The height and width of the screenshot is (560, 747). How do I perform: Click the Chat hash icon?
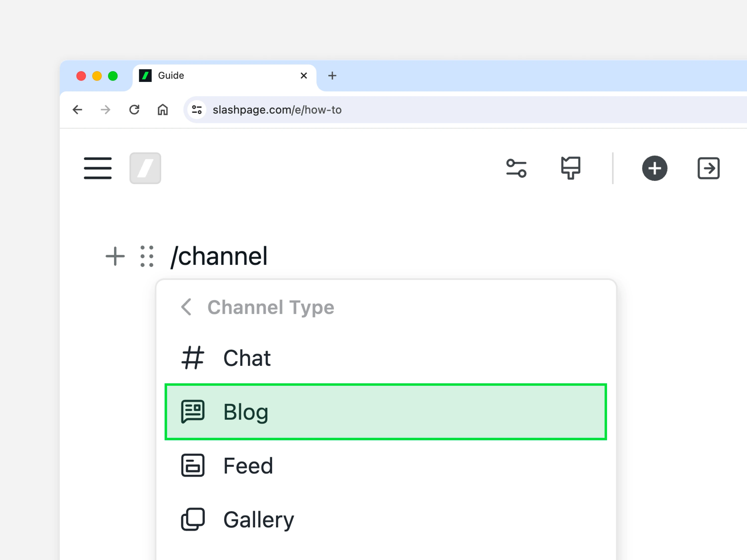pyautogui.click(x=192, y=358)
